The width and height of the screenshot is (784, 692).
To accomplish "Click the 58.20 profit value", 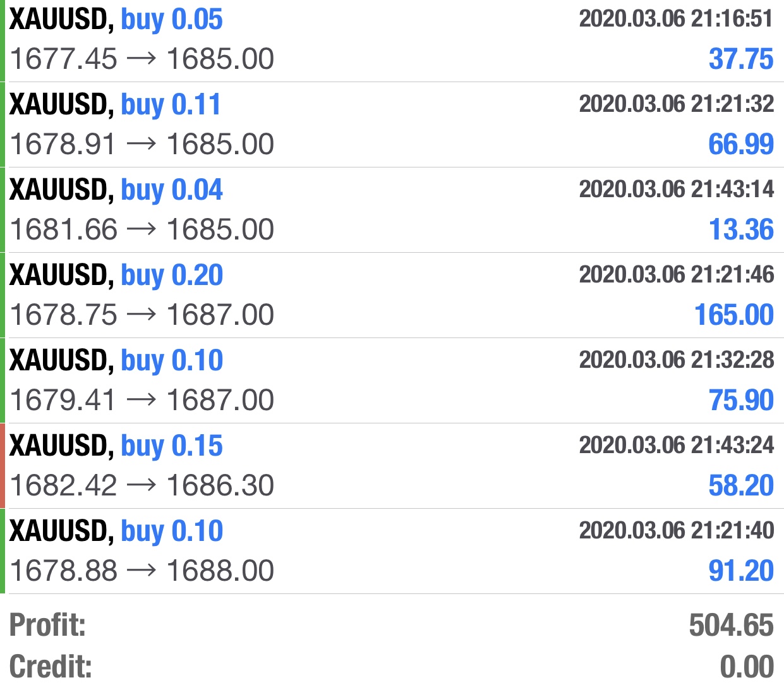I will coord(741,485).
